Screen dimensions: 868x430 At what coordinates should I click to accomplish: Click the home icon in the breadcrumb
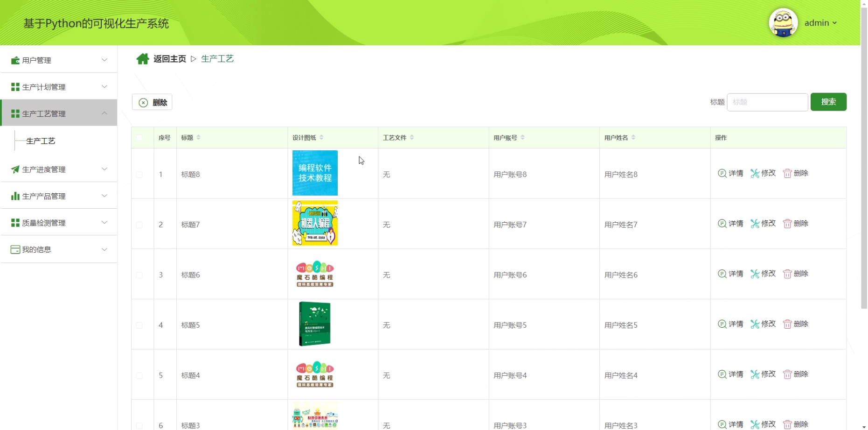(x=142, y=59)
